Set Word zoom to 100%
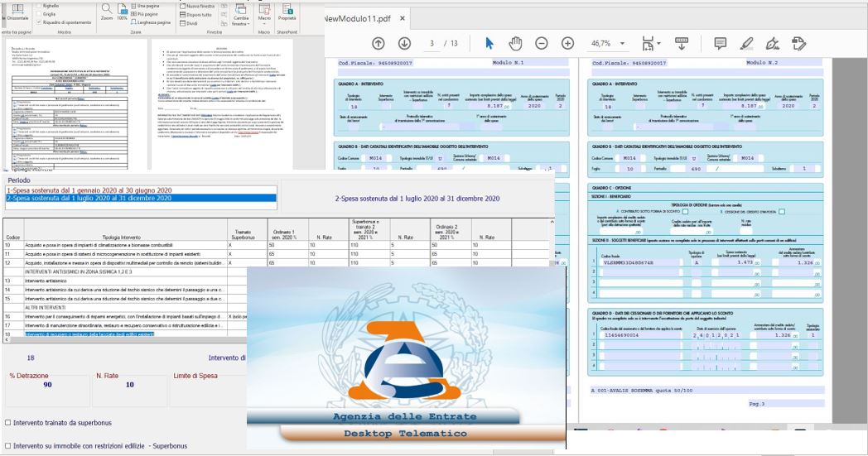The height and width of the screenshot is (456, 868). tap(123, 12)
